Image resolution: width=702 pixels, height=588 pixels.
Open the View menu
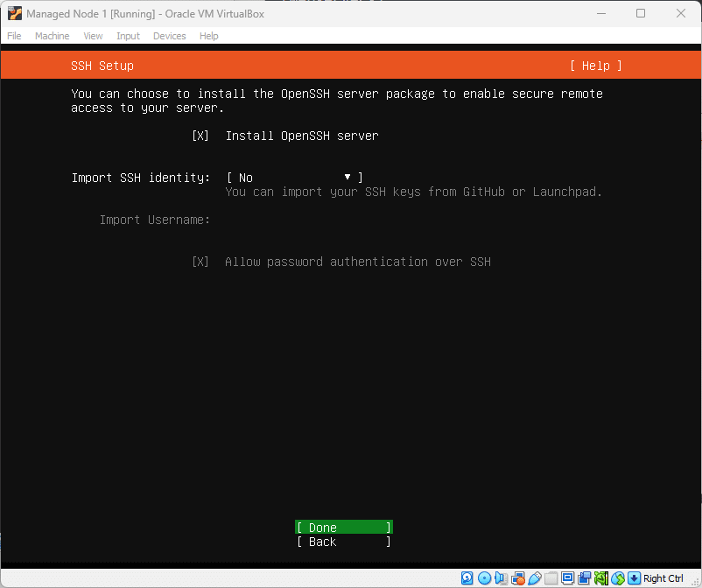tap(93, 36)
